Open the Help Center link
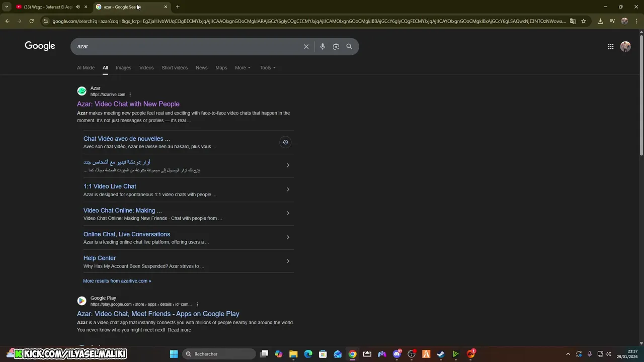644x362 pixels. coord(100,258)
